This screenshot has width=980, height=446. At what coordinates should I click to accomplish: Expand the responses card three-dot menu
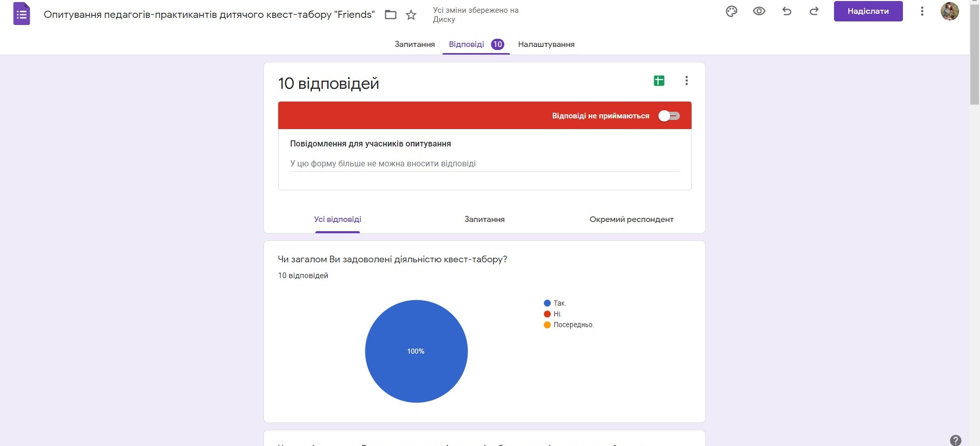pos(687,81)
